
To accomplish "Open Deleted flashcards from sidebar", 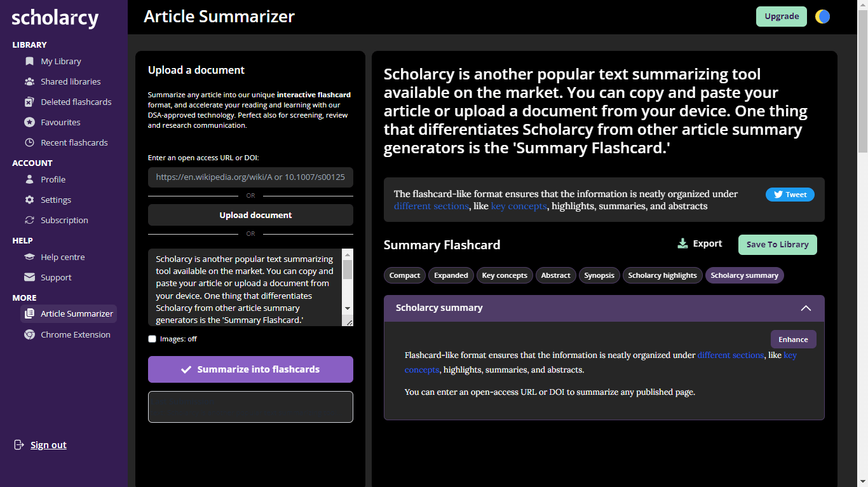I will click(76, 102).
